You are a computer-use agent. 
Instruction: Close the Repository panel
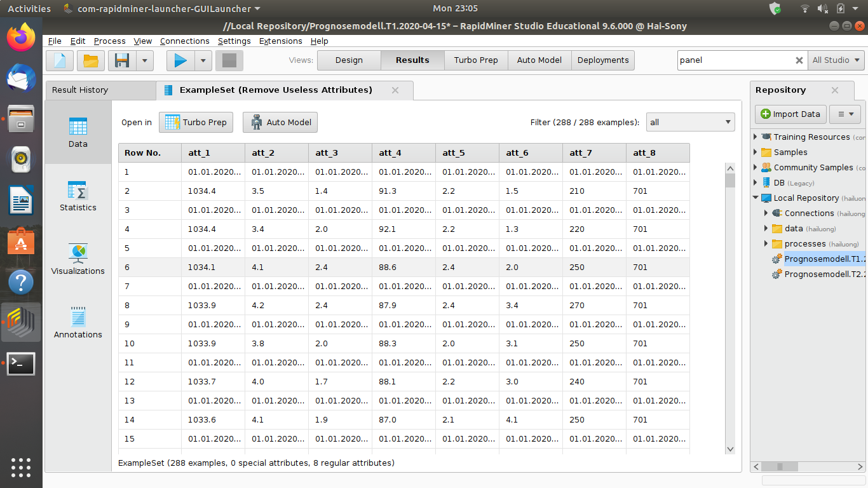pyautogui.click(x=835, y=90)
